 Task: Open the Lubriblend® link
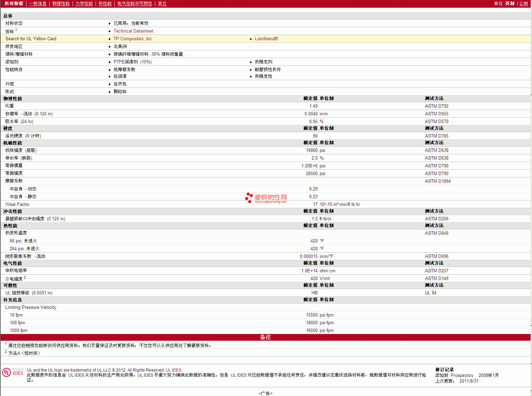(266, 39)
